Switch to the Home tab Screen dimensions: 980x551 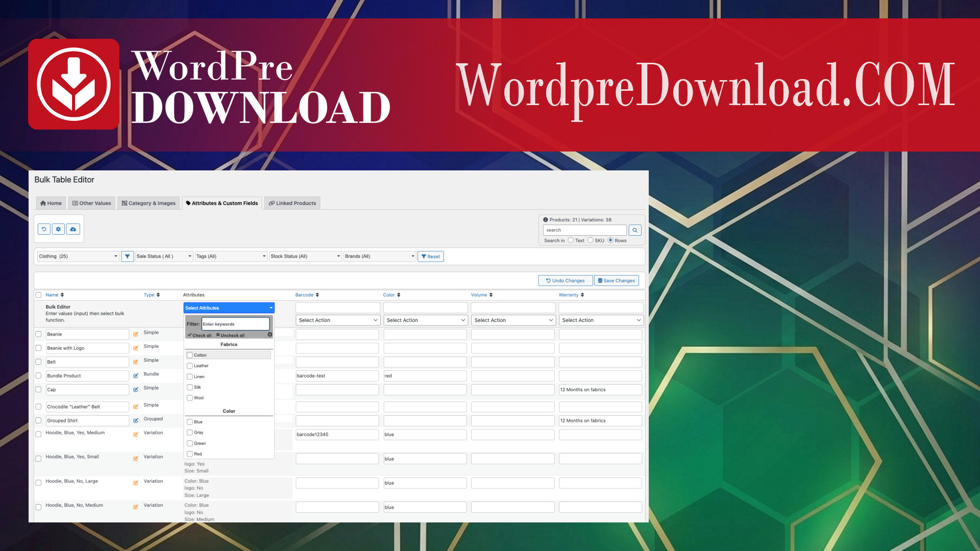[x=51, y=203]
